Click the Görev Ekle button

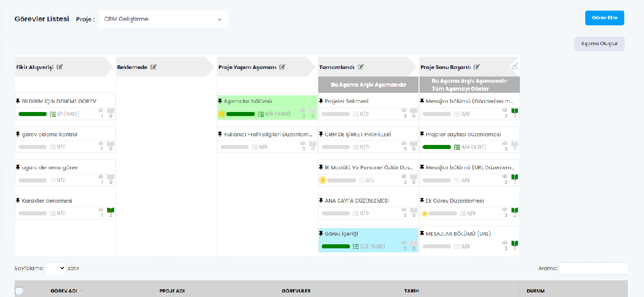point(604,18)
